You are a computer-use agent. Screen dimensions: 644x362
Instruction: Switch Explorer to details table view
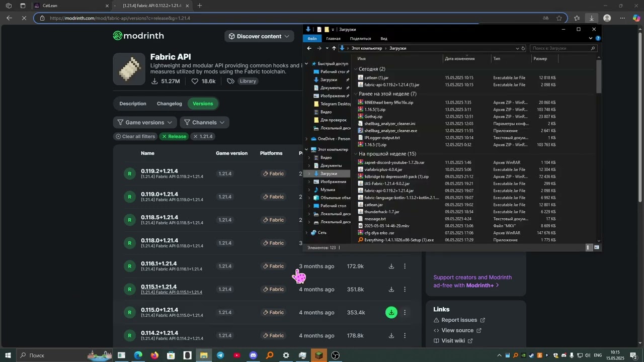[589, 247]
